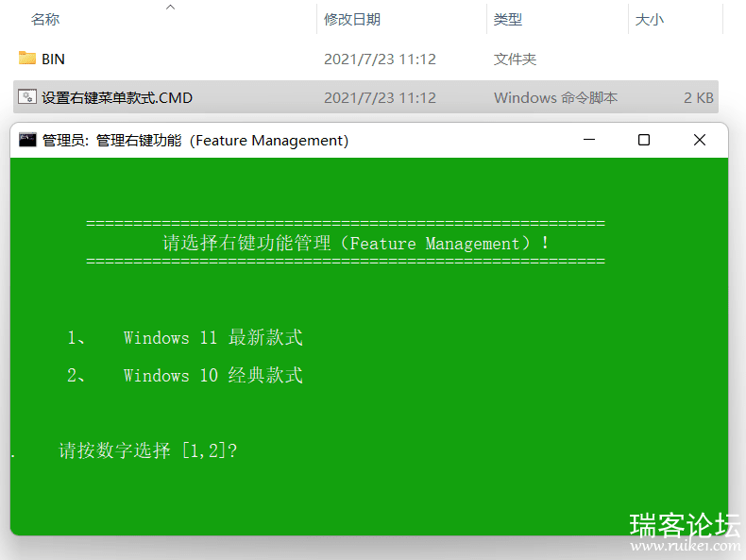Click the Windows 11 最新款式 option line
This screenshot has height=560, width=746.
(212, 338)
